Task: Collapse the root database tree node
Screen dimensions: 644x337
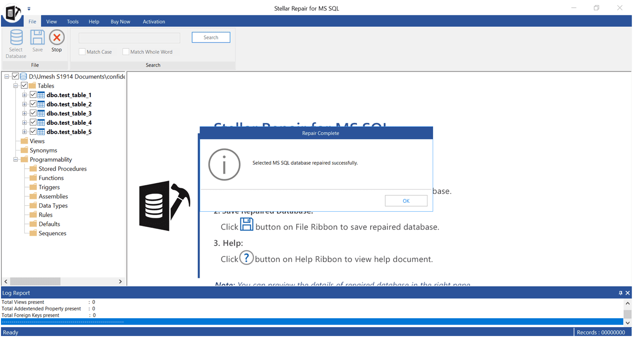Action: coord(7,76)
